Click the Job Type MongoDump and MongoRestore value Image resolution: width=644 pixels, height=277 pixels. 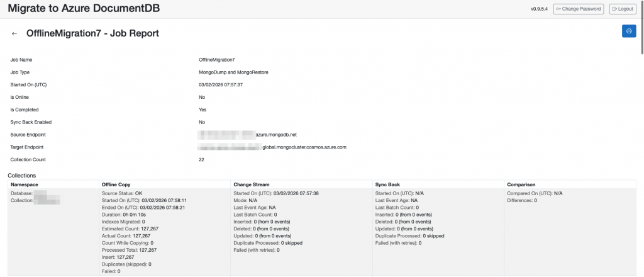[233, 72]
